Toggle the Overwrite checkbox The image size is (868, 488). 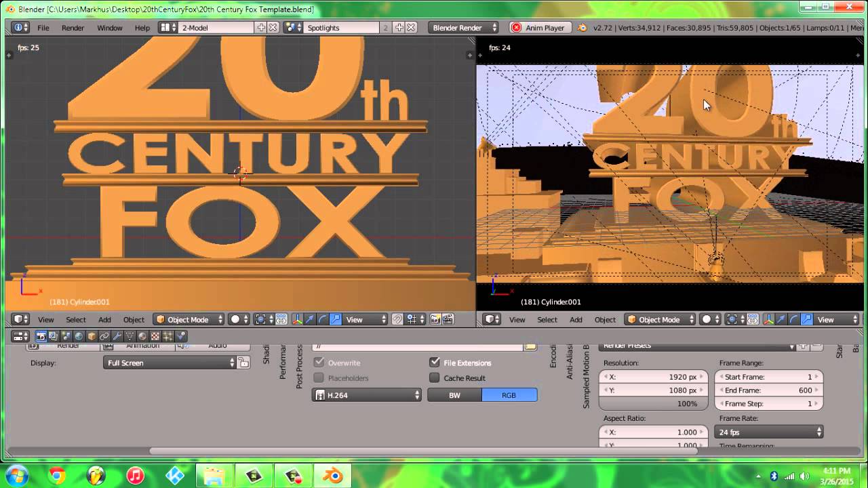coord(319,363)
